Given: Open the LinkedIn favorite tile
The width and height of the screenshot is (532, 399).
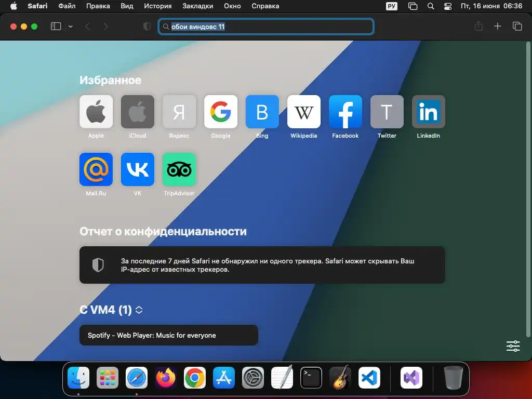Looking at the screenshot, I should click(429, 112).
